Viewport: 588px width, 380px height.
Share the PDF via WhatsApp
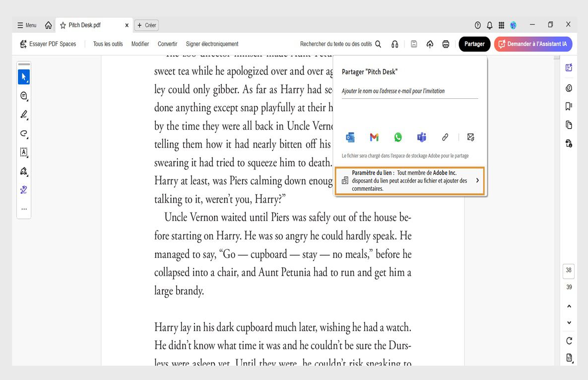(x=397, y=137)
